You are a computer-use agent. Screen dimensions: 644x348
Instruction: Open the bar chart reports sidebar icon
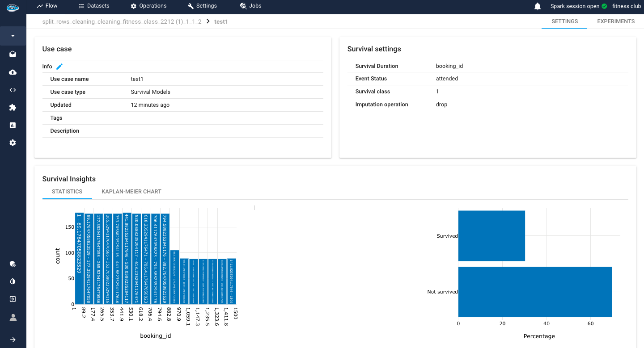click(13, 125)
